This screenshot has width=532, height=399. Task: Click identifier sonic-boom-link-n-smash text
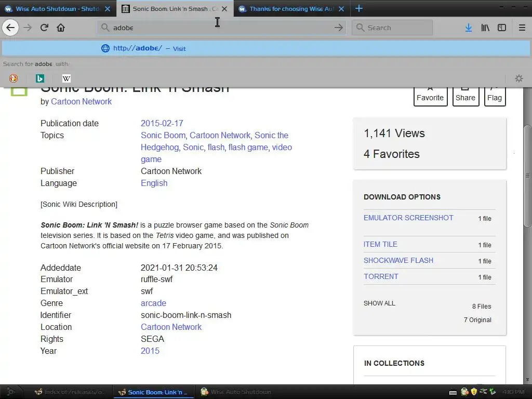pos(186,315)
